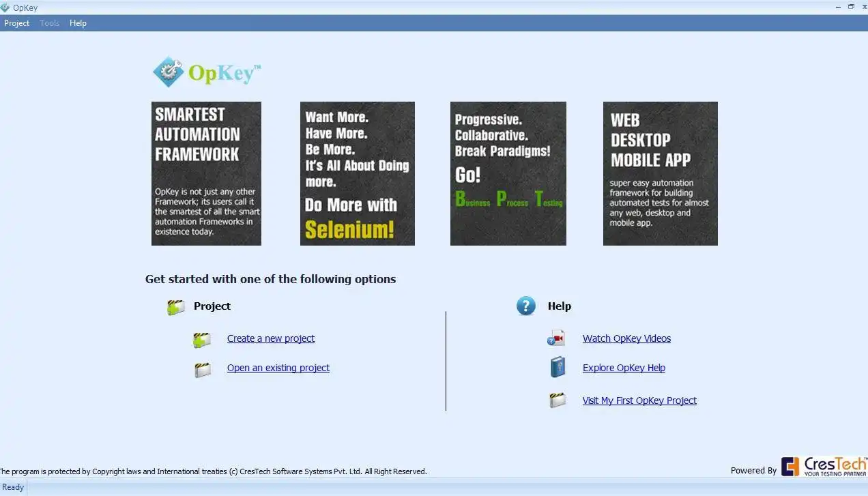The height and width of the screenshot is (496, 868).
Task: Minimize the OpKey window
Action: coord(838,6)
